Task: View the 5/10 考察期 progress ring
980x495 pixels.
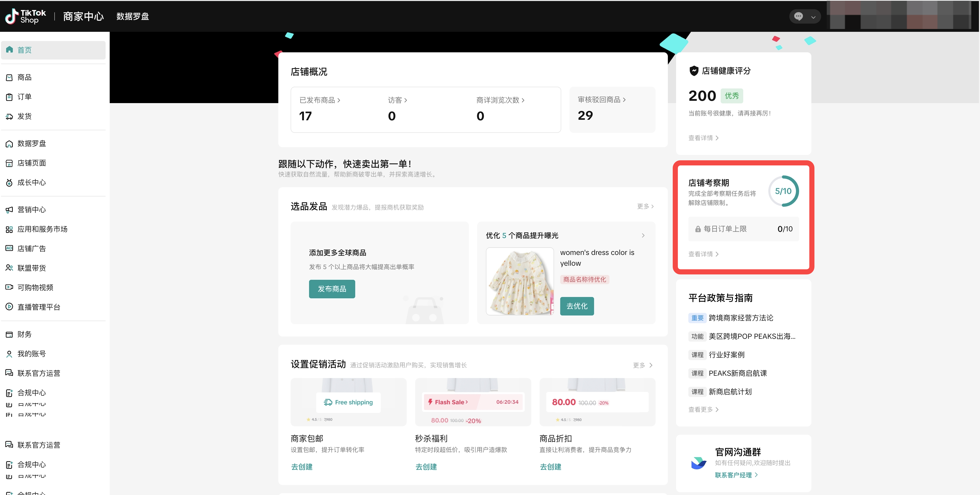Action: [x=784, y=191]
